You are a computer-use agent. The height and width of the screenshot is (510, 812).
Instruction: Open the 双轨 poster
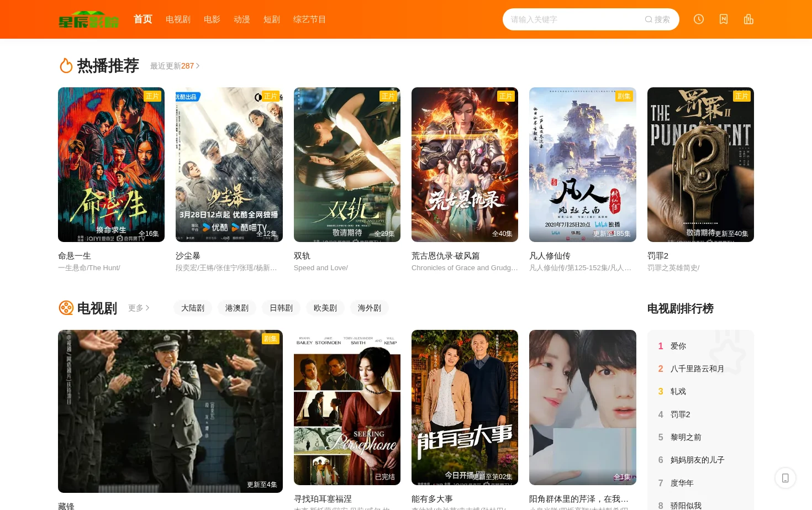[347, 165]
